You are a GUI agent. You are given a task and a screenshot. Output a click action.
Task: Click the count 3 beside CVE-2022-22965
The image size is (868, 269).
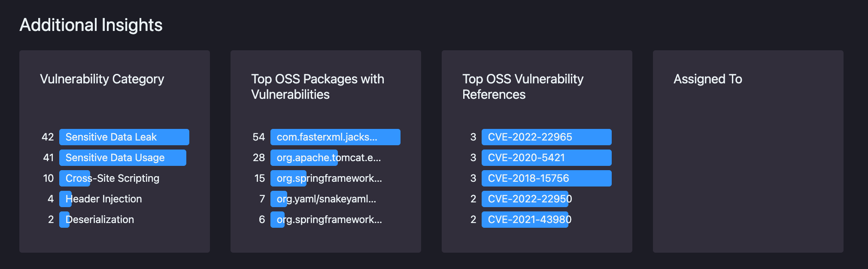click(x=473, y=137)
